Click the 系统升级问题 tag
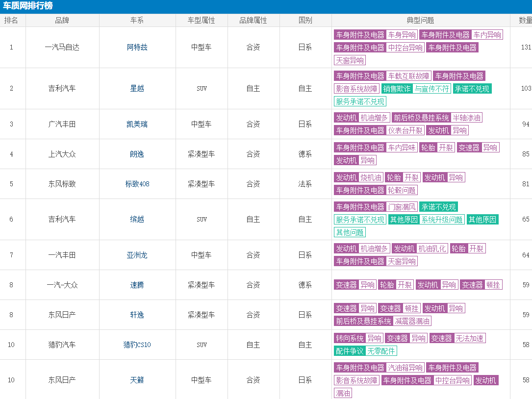 tap(442, 220)
